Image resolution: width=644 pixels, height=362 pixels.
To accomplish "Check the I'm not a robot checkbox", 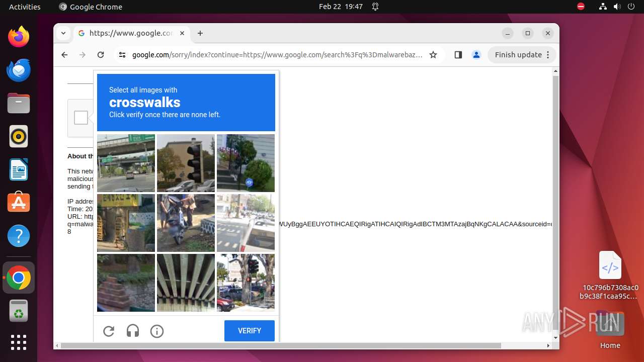I will [81, 118].
